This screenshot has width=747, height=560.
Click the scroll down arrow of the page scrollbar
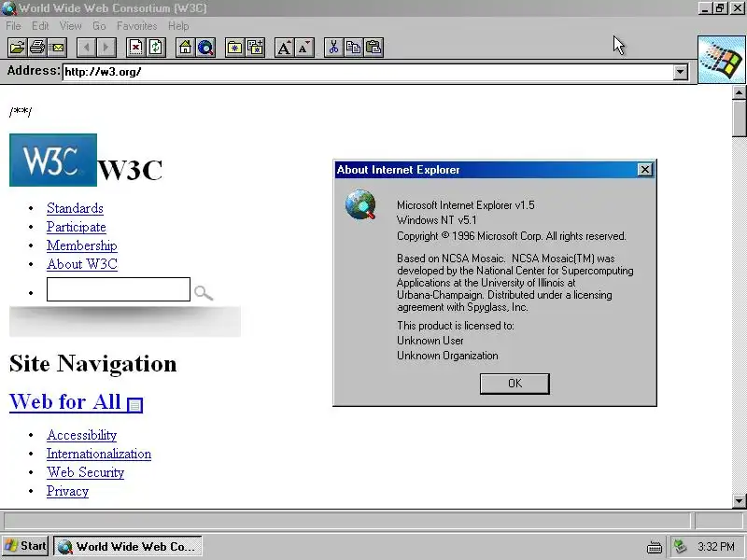pyautogui.click(x=740, y=501)
